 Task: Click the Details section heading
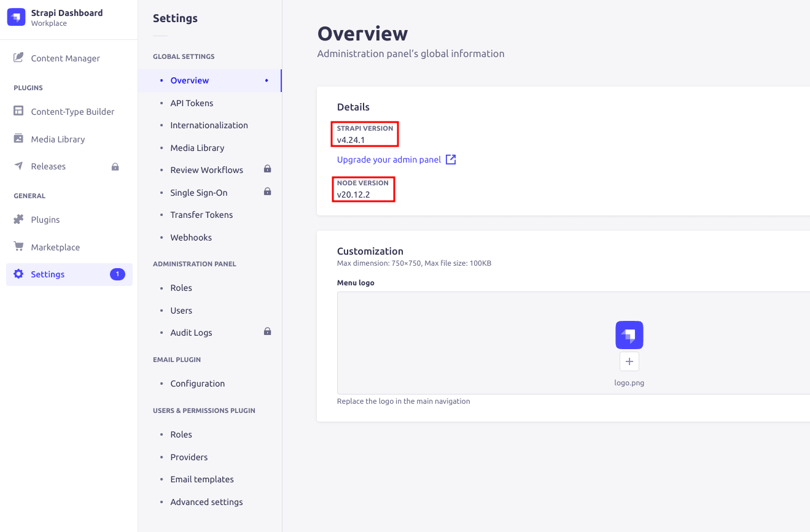[353, 107]
